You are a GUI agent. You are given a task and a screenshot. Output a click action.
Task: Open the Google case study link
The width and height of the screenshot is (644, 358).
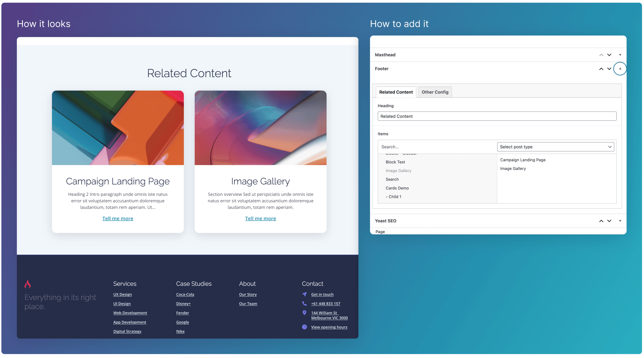coord(182,322)
